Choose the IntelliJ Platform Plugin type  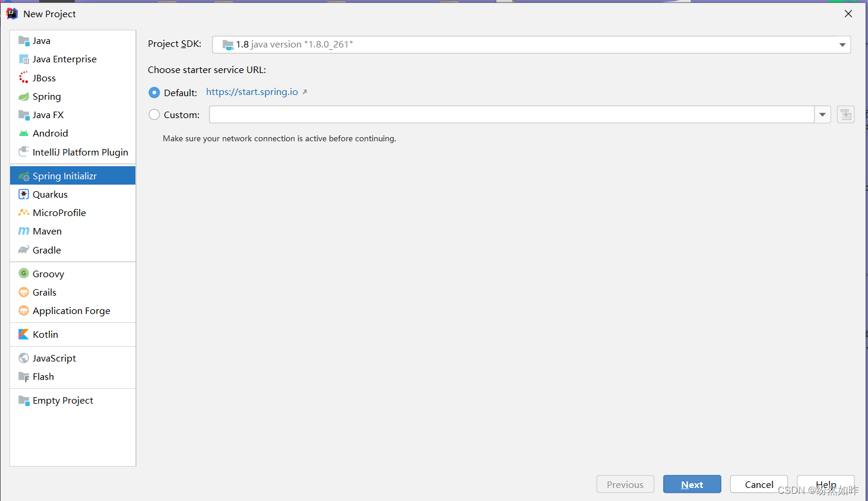(x=80, y=152)
